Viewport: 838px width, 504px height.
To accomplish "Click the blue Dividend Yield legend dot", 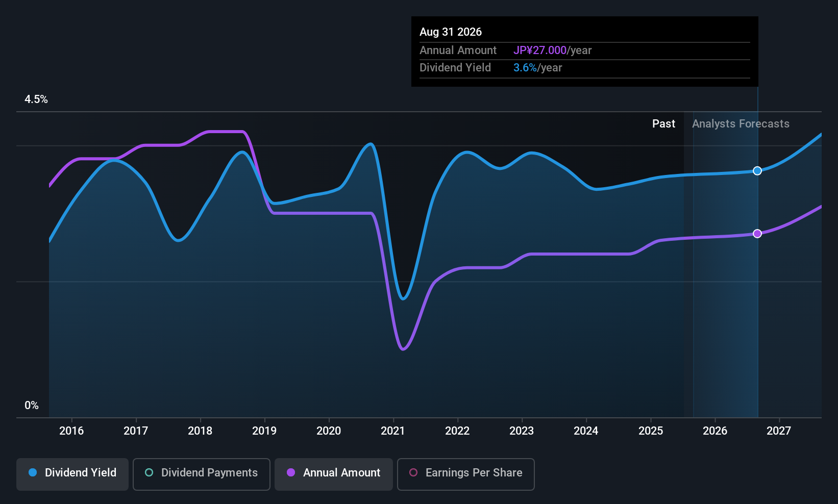I will click(x=33, y=472).
